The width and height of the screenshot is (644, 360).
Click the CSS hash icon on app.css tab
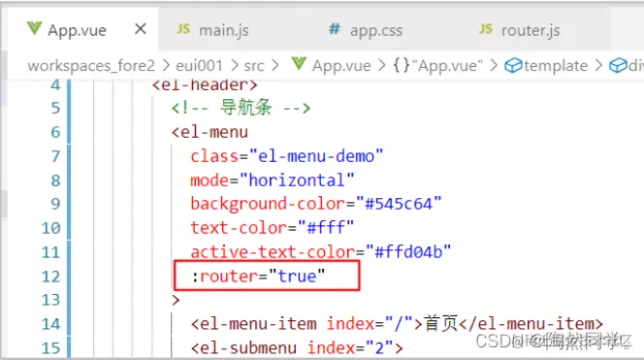click(335, 29)
